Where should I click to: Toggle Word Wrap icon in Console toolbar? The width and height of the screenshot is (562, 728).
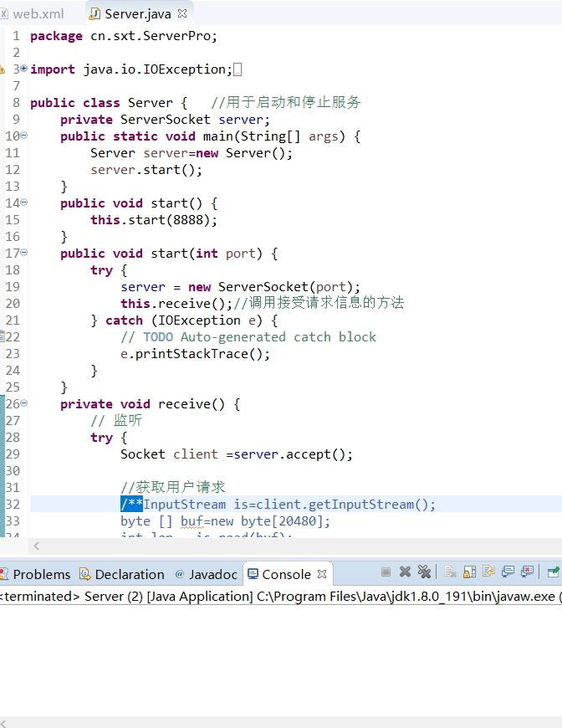[x=488, y=572]
